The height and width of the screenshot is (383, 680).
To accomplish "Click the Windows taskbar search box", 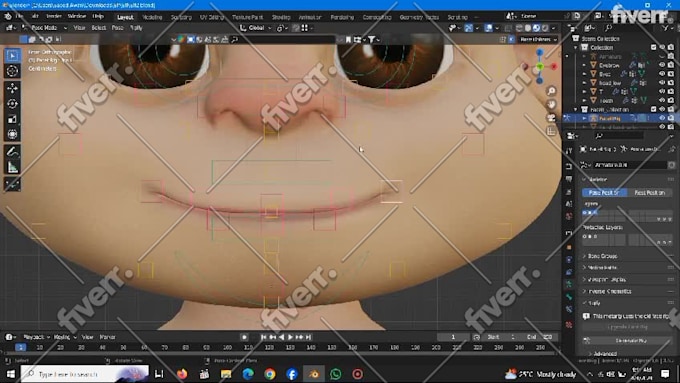I will (x=85, y=373).
